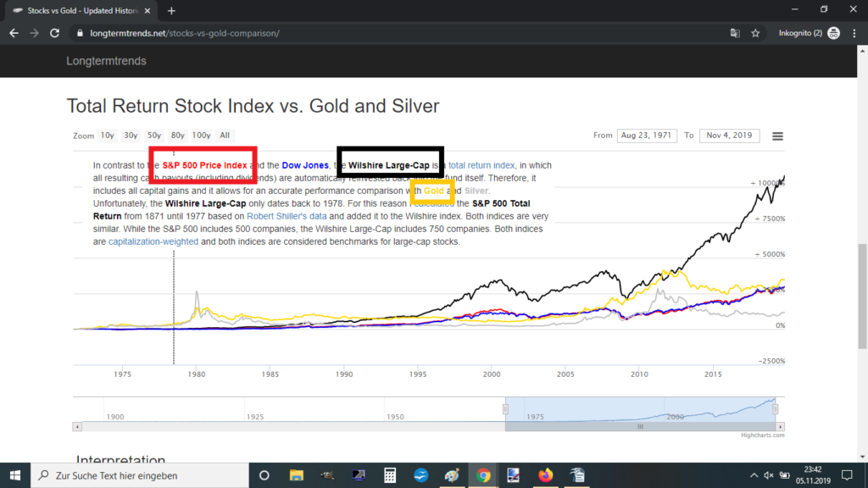Bookmark this page with the star icon

click(755, 33)
